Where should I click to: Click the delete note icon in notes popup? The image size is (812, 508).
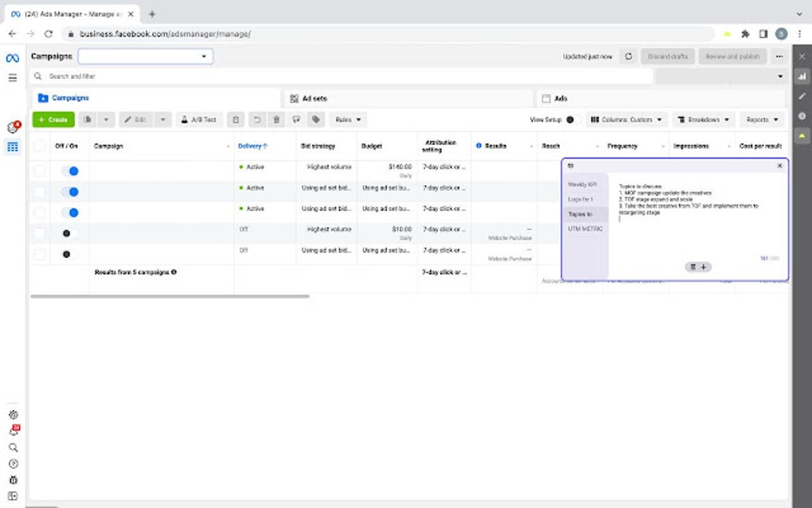693,268
